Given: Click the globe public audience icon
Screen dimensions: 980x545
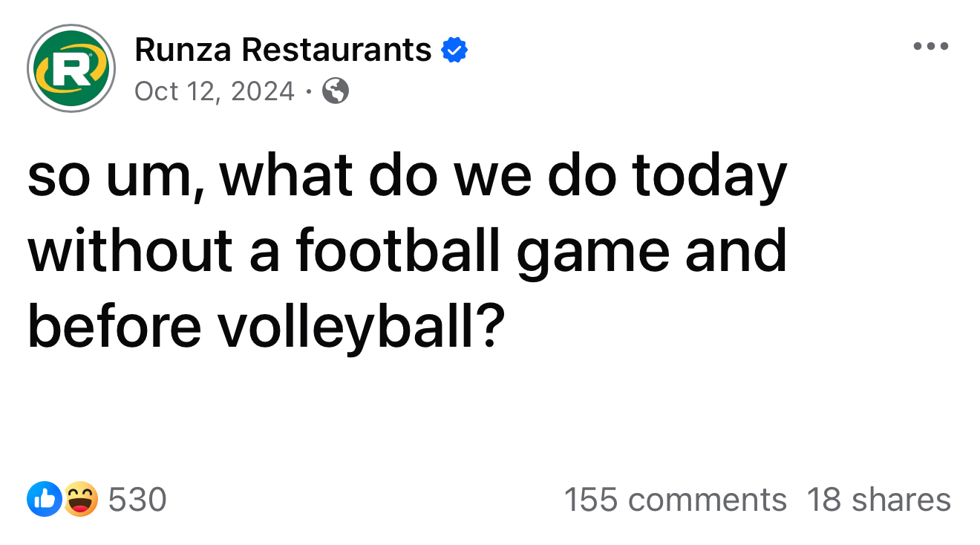Looking at the screenshot, I should pos(336,91).
